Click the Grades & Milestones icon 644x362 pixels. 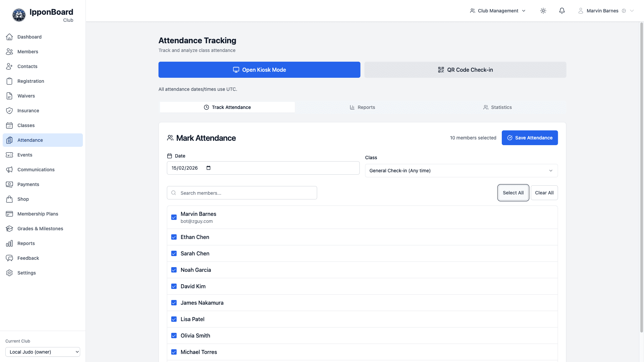coord(10,229)
